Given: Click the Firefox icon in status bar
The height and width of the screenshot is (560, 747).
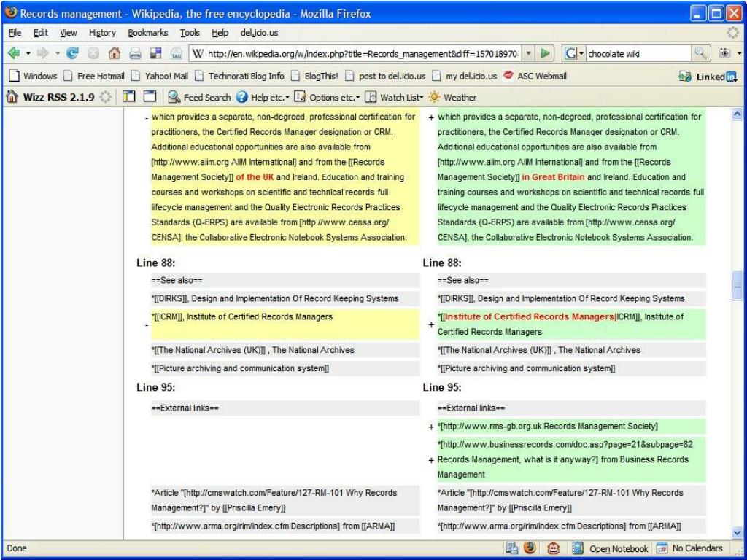Looking at the screenshot, I should pos(530,548).
